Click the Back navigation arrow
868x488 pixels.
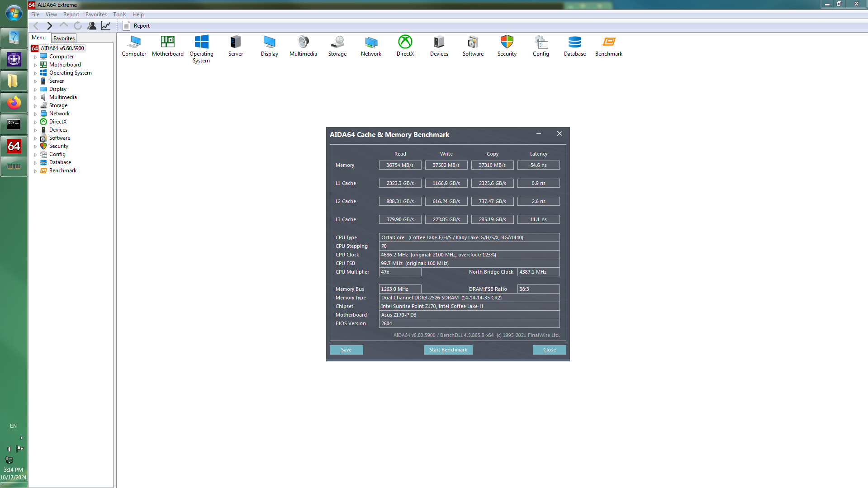(36, 26)
